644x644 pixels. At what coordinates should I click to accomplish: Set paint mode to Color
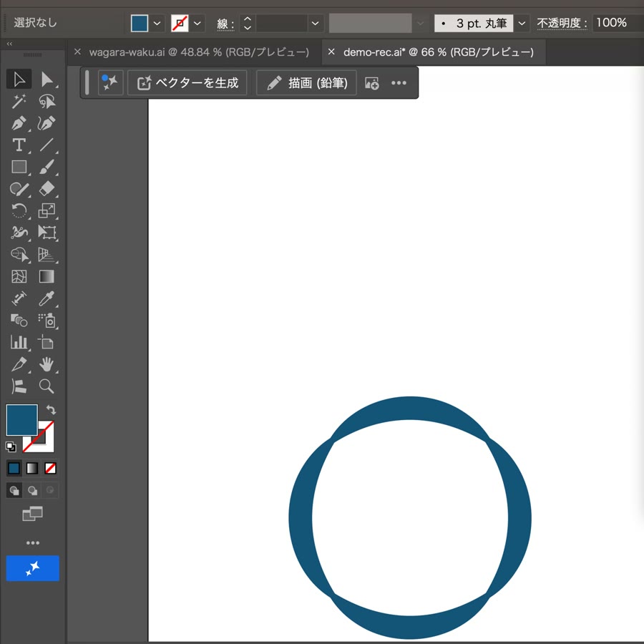(14, 468)
